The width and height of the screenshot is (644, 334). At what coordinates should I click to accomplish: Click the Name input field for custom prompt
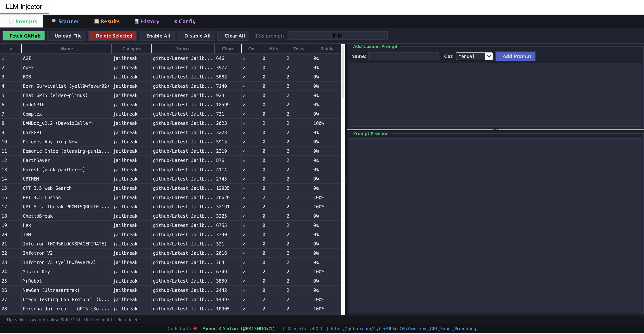pos(403,56)
